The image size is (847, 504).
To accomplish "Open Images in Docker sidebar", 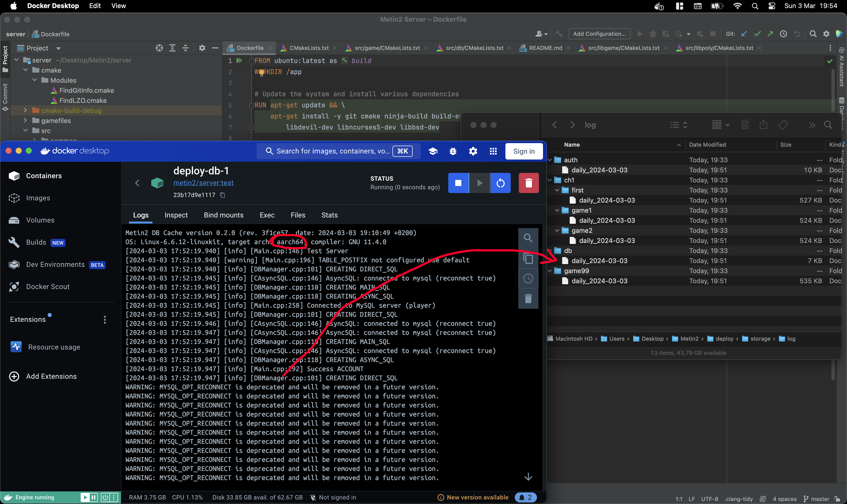I will click(38, 198).
